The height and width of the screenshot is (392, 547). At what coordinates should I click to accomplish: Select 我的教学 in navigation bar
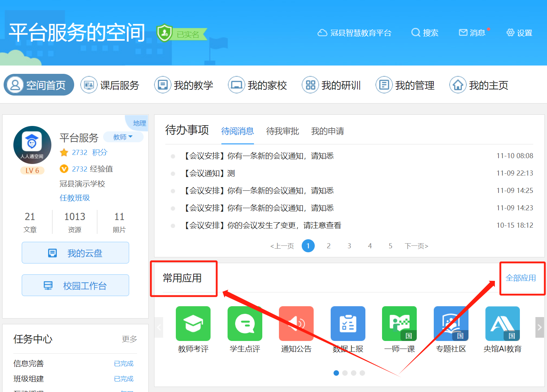pyautogui.click(x=184, y=85)
